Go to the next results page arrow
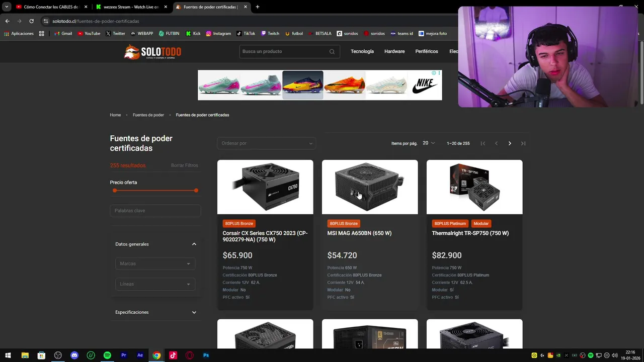Screen dimensions: 644x362 tap(510, 143)
